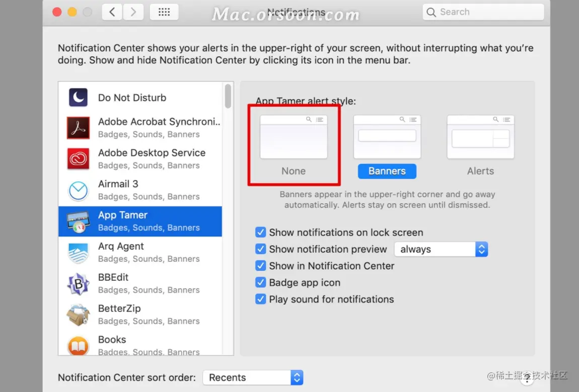Select the Do Not Disturb moon icon
Image resolution: width=579 pixels, height=392 pixels.
click(x=78, y=98)
